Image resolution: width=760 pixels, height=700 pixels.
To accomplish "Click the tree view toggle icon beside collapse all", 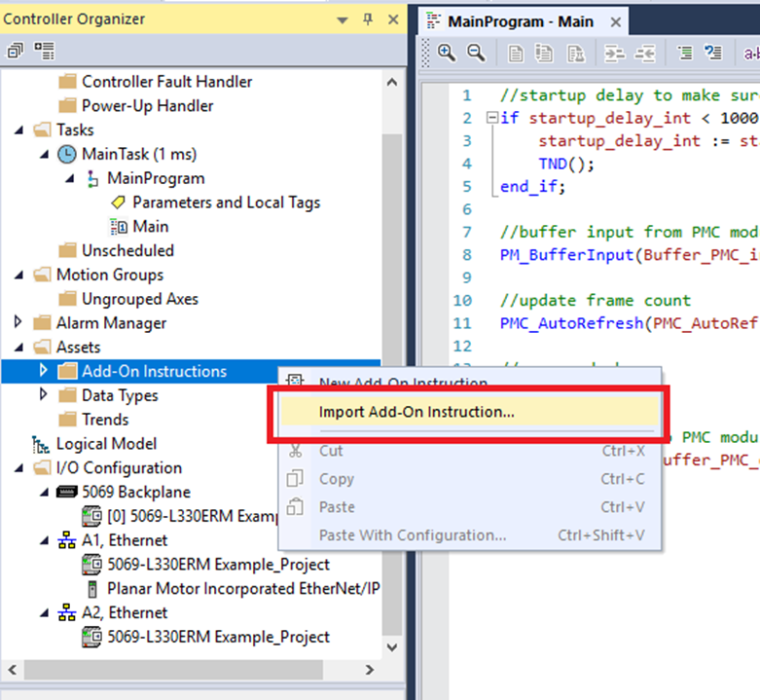I will (44, 50).
